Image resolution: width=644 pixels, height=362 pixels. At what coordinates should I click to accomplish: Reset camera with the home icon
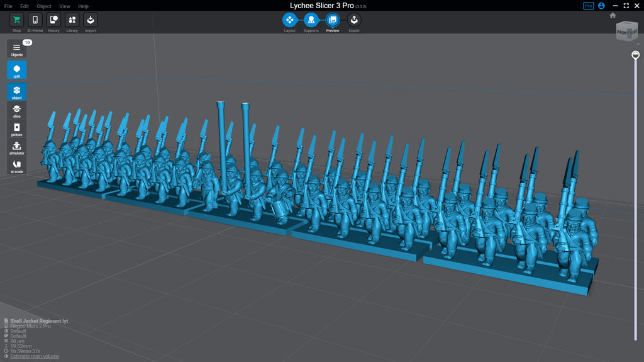613,16
